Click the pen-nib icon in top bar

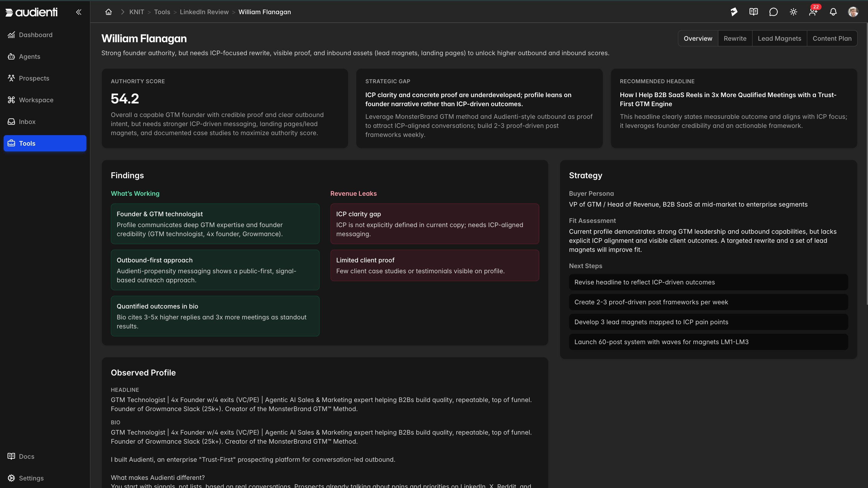[733, 12]
